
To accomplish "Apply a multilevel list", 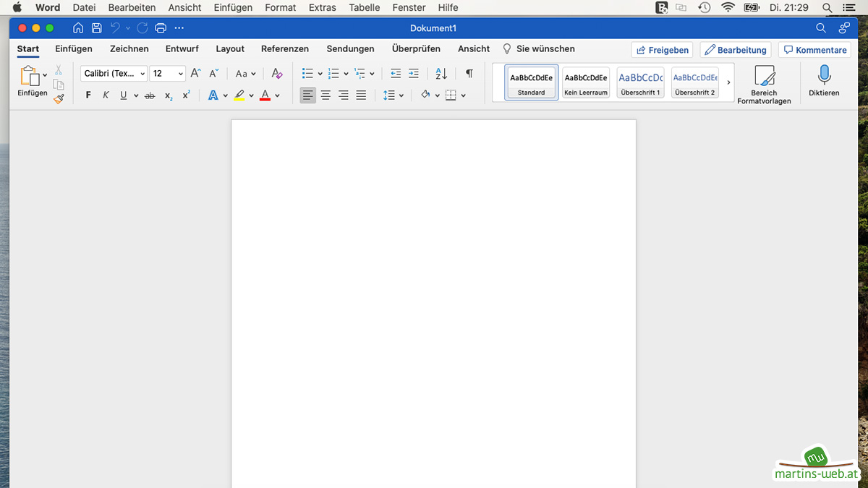I will pyautogui.click(x=360, y=74).
